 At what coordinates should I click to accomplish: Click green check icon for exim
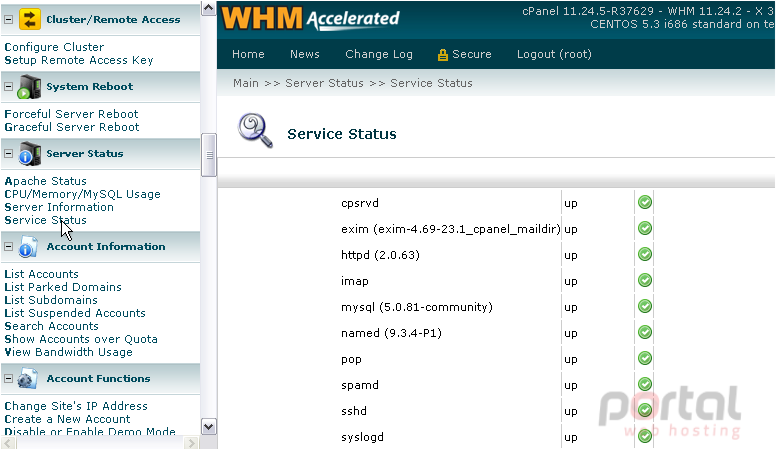click(x=644, y=228)
